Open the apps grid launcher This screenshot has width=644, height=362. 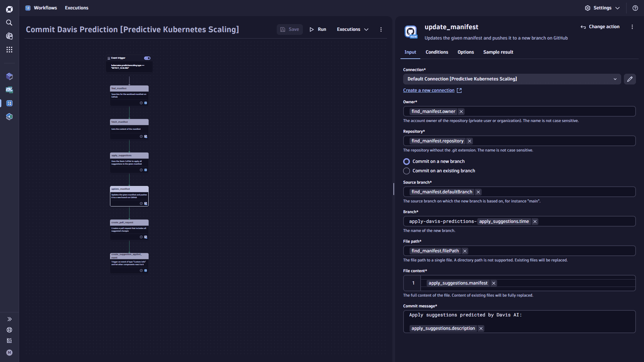click(9, 50)
